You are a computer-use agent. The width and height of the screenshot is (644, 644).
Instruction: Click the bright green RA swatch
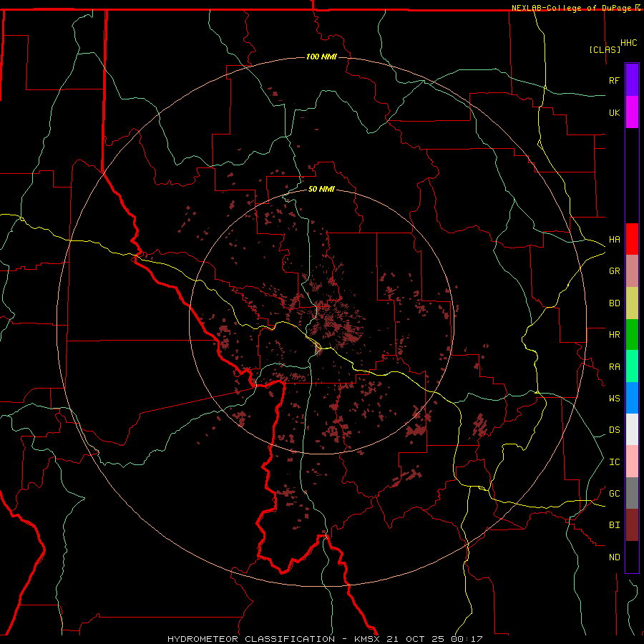pyautogui.click(x=632, y=366)
